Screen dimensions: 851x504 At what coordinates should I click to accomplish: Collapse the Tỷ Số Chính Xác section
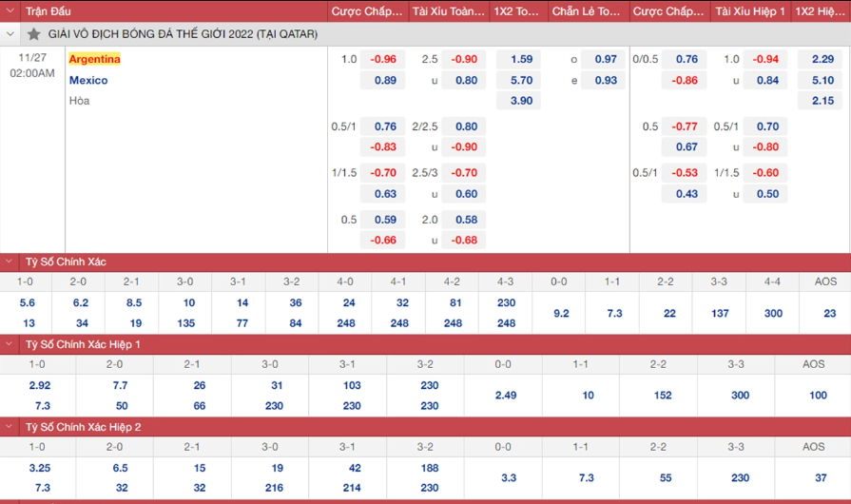(x=10, y=262)
